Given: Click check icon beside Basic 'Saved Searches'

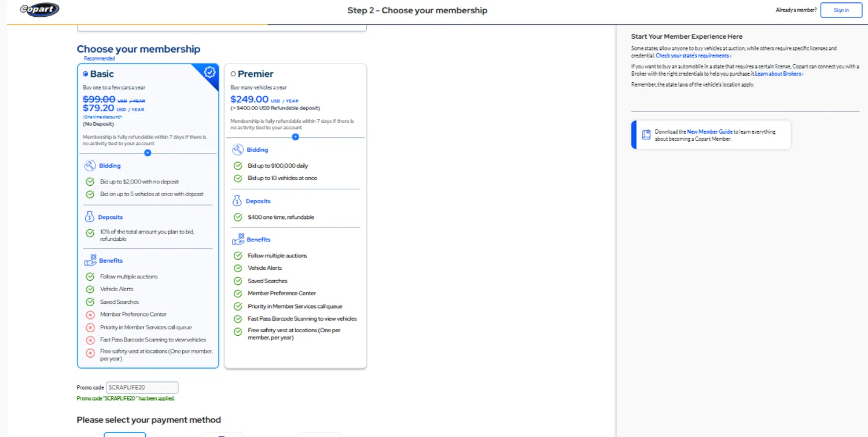Looking at the screenshot, I should click(90, 302).
